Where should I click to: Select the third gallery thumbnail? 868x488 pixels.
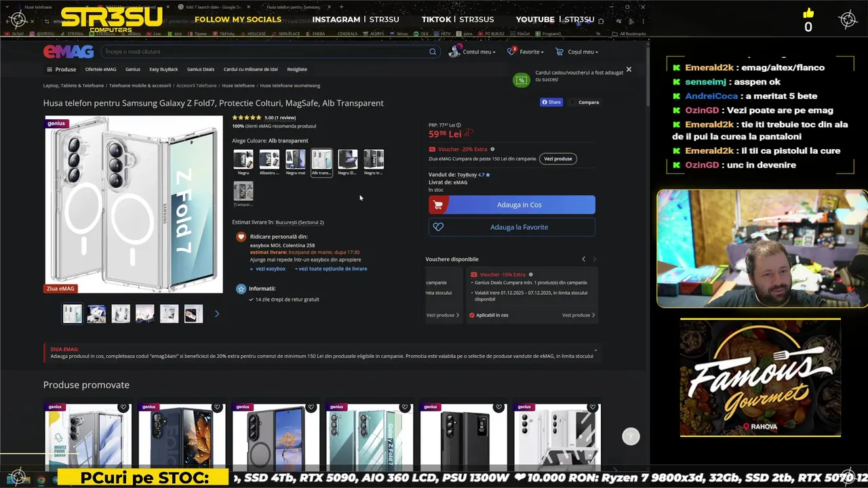[121, 314]
